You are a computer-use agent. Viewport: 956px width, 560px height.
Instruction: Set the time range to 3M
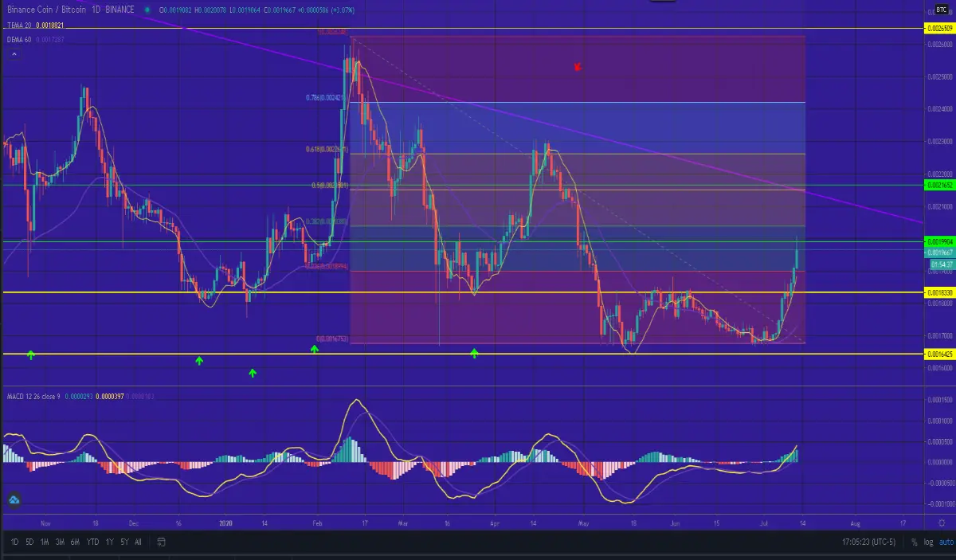tap(60, 542)
